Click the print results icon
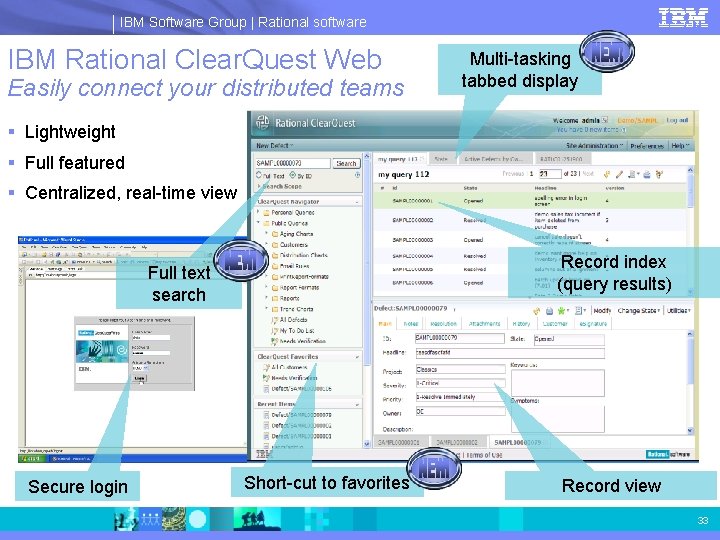This screenshot has height=540, width=720. (647, 174)
